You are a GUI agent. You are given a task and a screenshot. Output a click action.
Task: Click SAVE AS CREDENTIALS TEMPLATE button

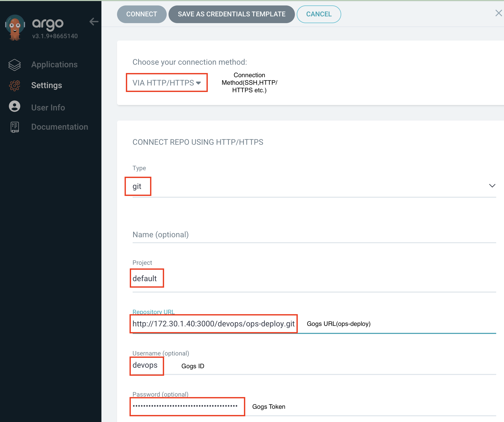click(231, 14)
